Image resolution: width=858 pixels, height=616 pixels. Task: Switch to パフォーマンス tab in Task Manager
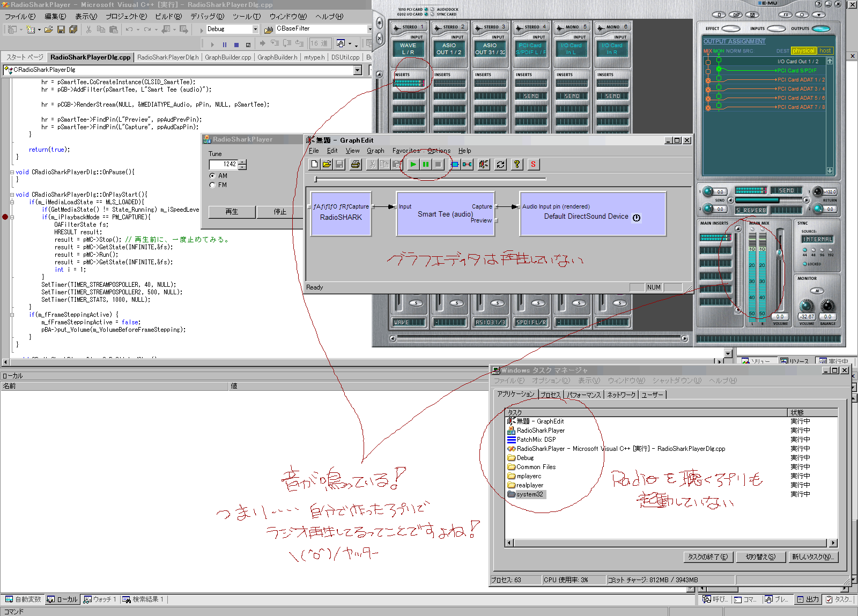pos(584,395)
